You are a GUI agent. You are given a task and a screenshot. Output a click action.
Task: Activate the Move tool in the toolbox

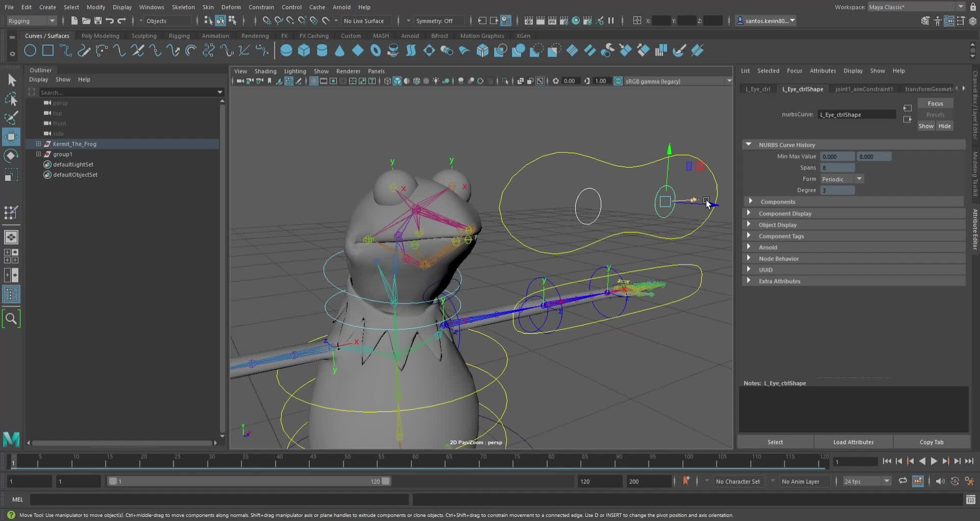coord(11,137)
